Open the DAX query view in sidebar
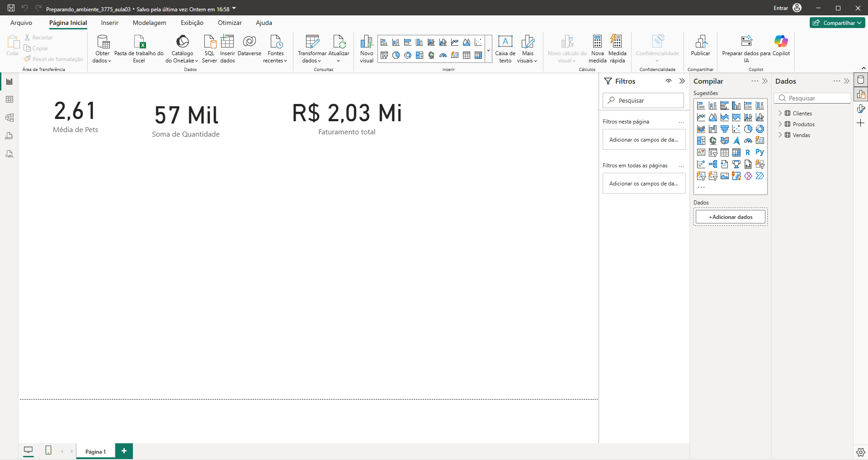Viewport: 868px width, 460px height. [9, 136]
